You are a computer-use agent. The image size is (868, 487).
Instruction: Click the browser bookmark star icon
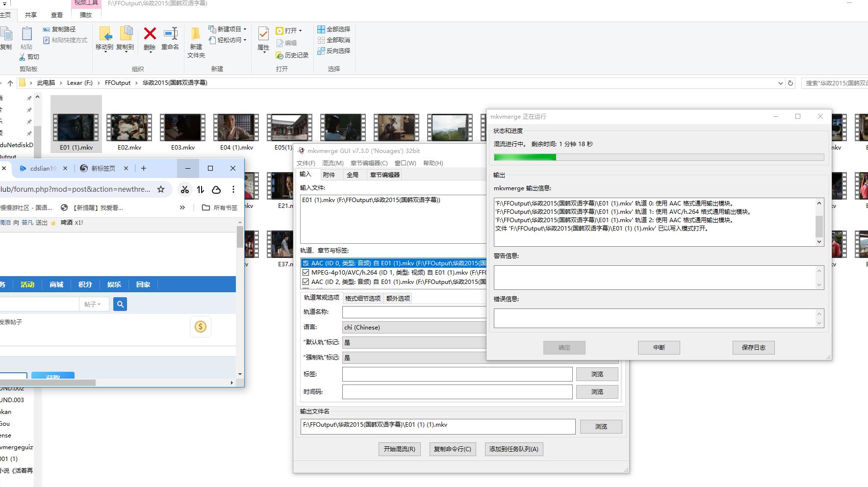pyautogui.click(x=161, y=189)
